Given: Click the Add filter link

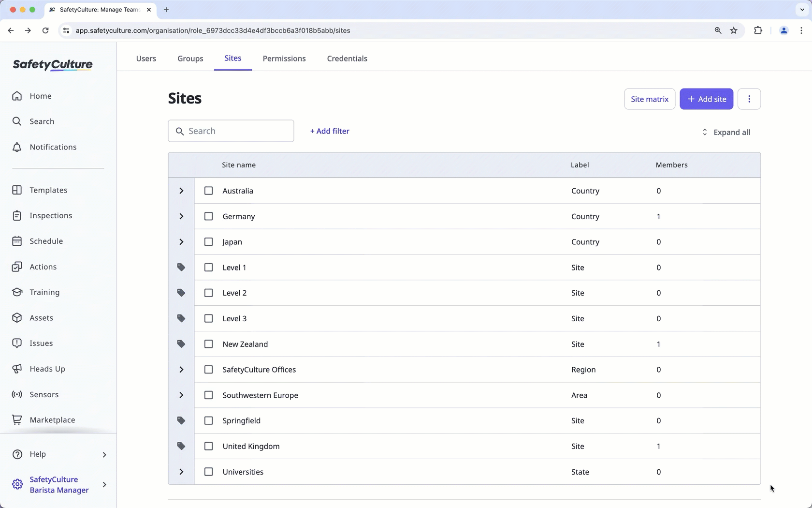Looking at the screenshot, I should [330, 131].
